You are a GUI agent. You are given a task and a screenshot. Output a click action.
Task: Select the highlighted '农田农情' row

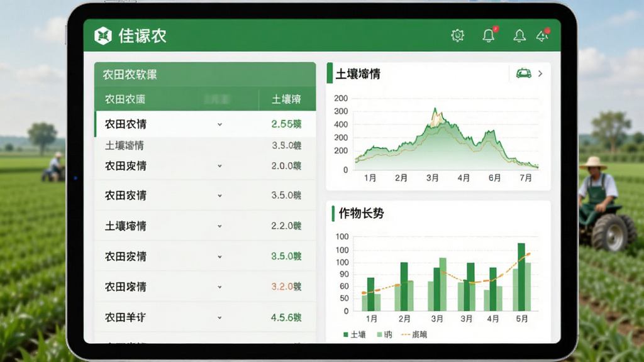[206, 124]
